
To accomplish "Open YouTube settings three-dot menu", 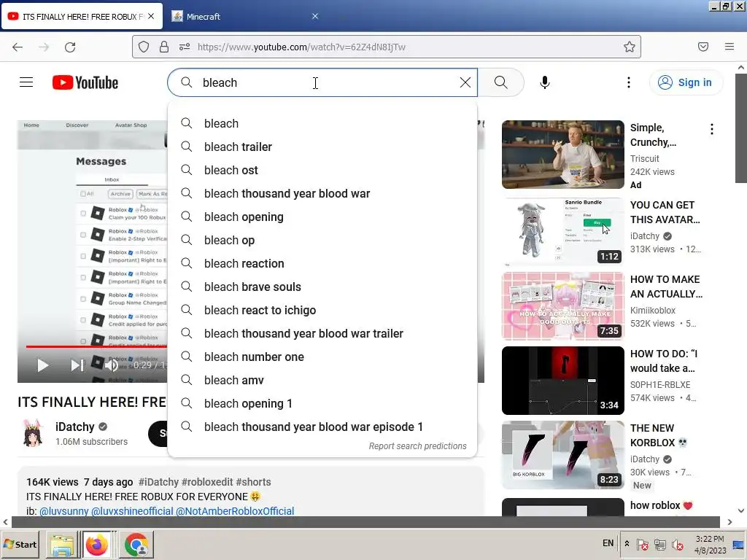I will (x=629, y=82).
